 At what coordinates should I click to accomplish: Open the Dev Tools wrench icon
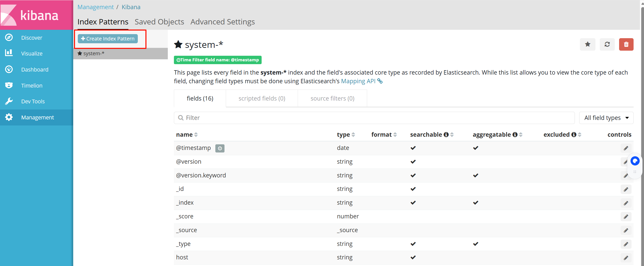(9, 101)
